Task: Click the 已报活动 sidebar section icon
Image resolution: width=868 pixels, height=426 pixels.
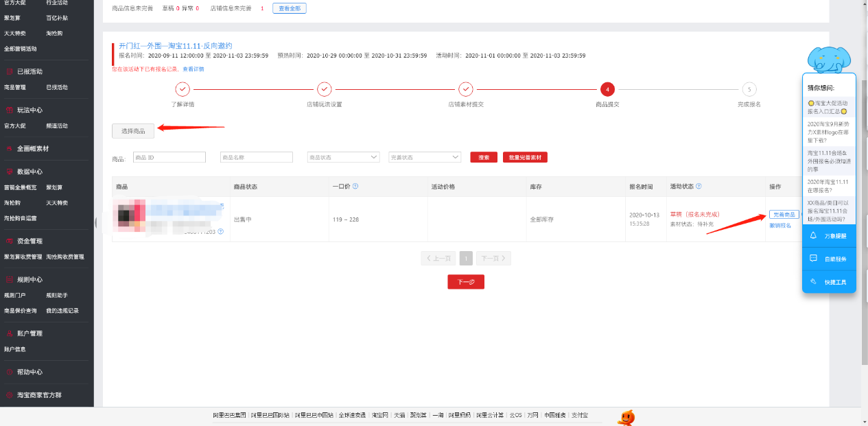Action: (x=9, y=71)
